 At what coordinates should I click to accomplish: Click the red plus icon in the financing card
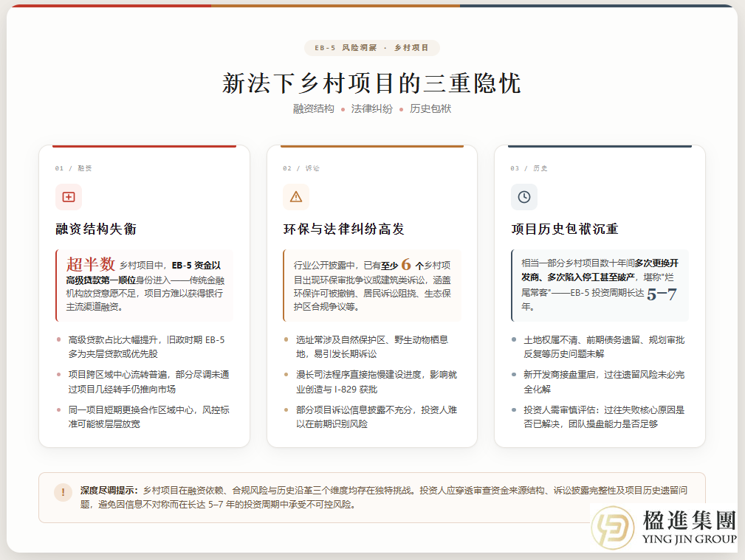69,197
